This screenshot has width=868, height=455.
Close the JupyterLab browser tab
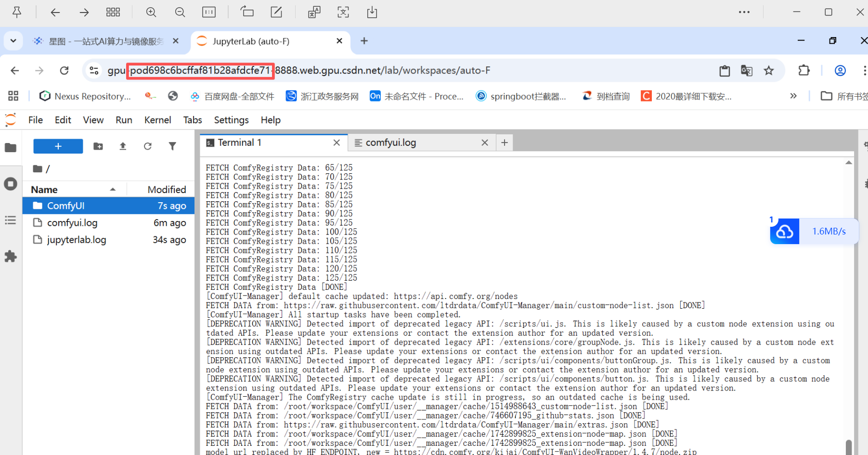(339, 41)
